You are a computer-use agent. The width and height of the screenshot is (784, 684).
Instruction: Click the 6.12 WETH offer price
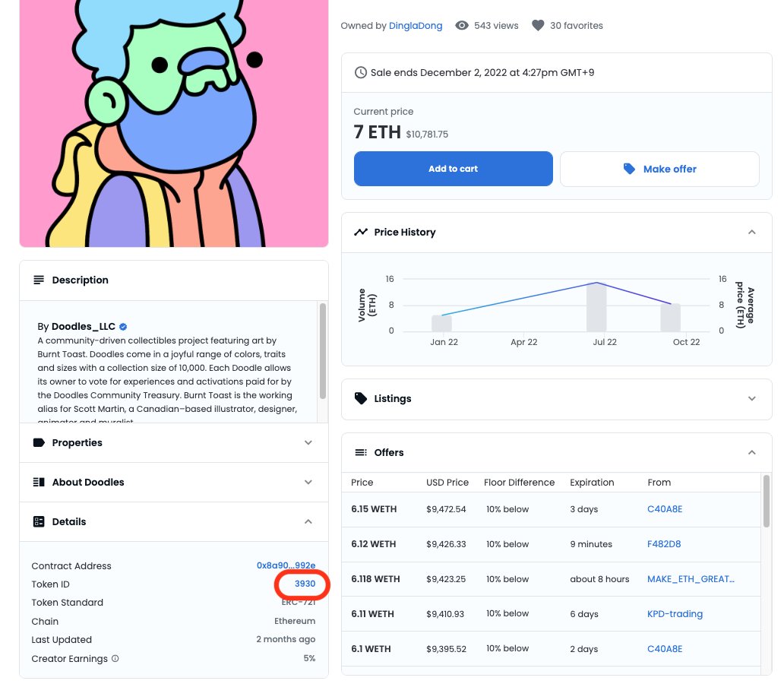(x=374, y=544)
